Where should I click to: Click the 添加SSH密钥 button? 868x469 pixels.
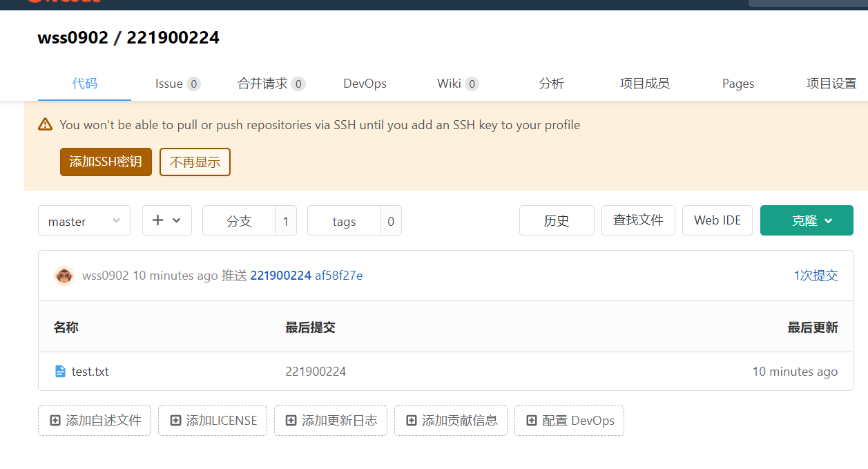[x=106, y=162]
